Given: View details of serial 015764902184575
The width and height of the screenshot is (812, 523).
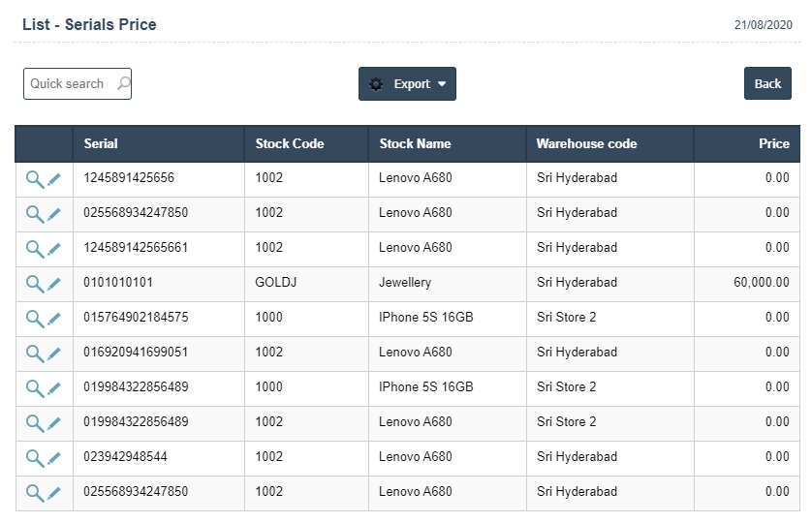Looking at the screenshot, I should pyautogui.click(x=34, y=319).
